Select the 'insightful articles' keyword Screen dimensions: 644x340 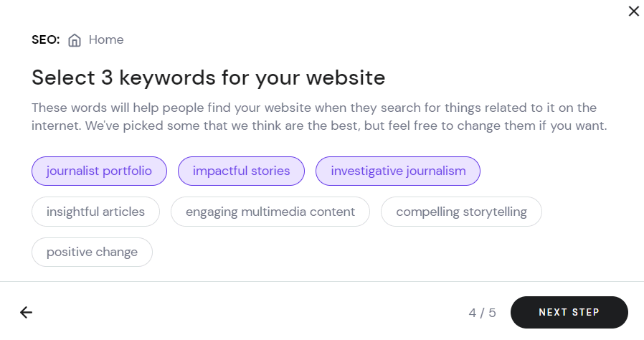95,212
